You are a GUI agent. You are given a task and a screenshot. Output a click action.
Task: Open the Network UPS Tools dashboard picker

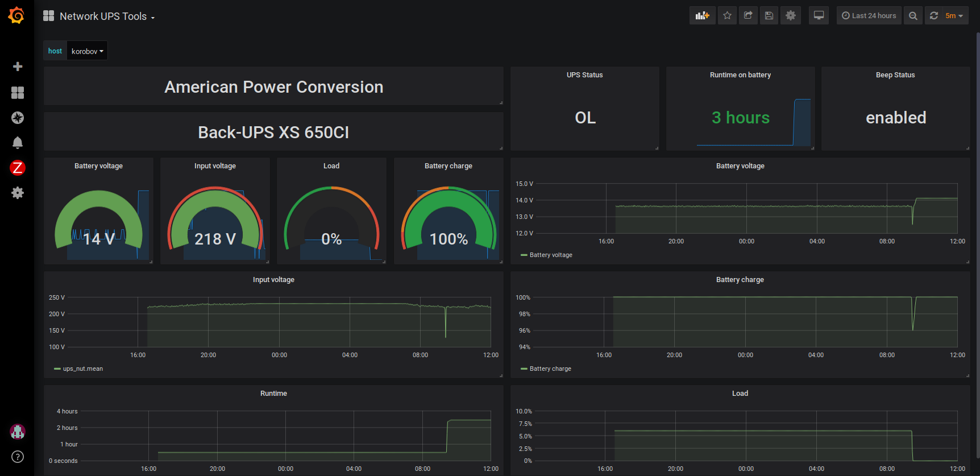point(107,16)
